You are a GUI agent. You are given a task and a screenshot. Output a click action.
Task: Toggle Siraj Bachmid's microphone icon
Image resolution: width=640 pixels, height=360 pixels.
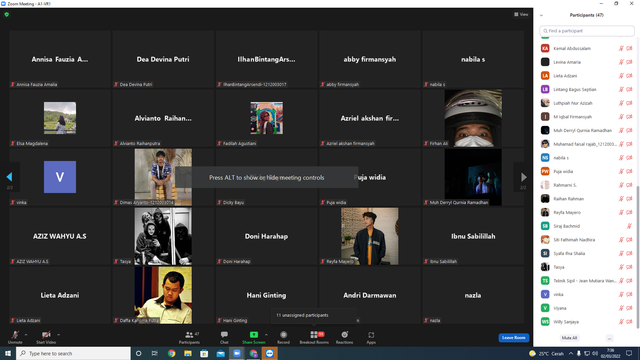coord(629,226)
